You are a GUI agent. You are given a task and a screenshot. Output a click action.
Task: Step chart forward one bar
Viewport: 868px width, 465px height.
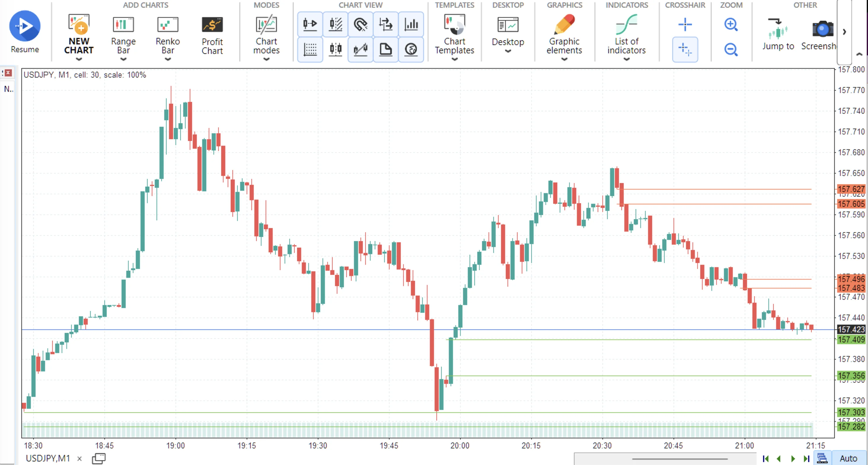coord(793,458)
